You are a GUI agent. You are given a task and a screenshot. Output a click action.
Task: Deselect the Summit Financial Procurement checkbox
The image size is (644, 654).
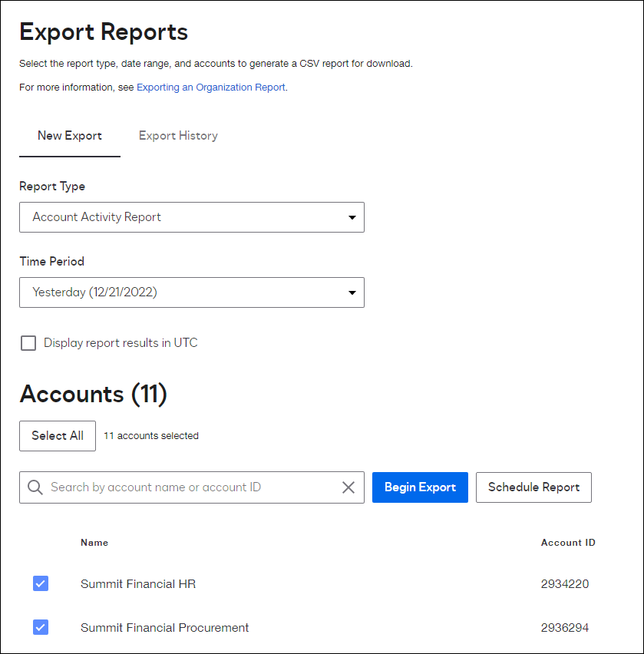coord(40,627)
